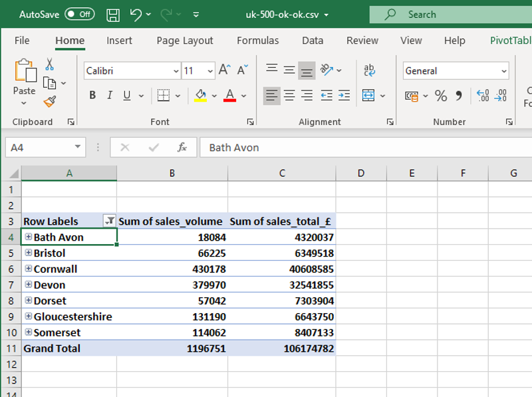The height and width of the screenshot is (397, 532).
Task: Open the Row Labels filter dropdown
Action: (110, 221)
